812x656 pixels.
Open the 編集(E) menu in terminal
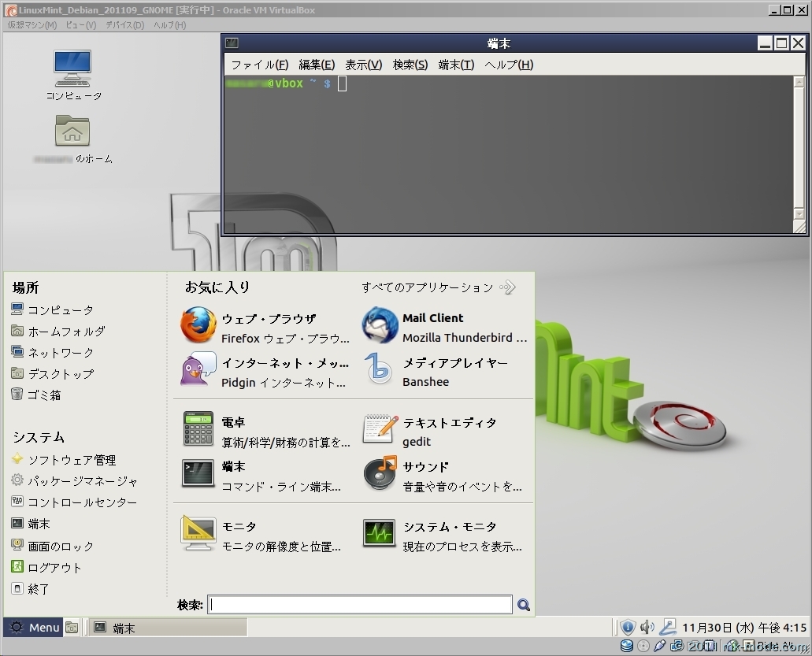click(x=317, y=65)
